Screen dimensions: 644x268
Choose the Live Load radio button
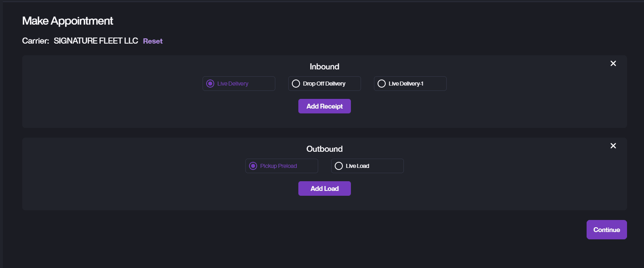pos(339,166)
